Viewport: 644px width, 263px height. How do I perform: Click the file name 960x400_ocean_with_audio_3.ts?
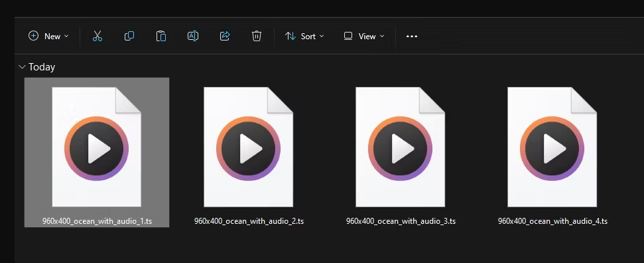[401, 221]
